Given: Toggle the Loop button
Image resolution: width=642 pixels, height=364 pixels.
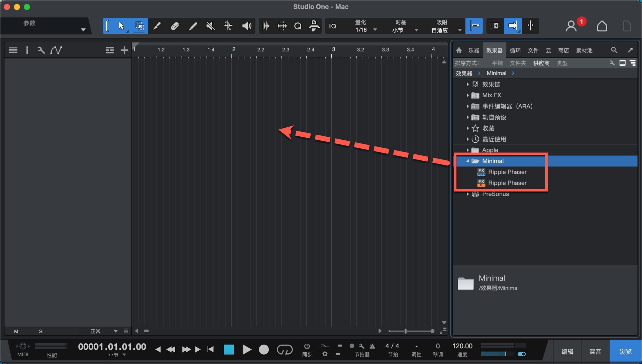Looking at the screenshot, I should 285,350.
